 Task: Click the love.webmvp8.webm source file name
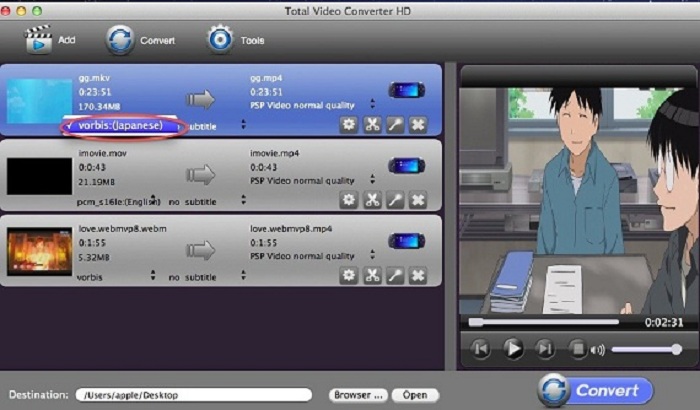point(122,229)
